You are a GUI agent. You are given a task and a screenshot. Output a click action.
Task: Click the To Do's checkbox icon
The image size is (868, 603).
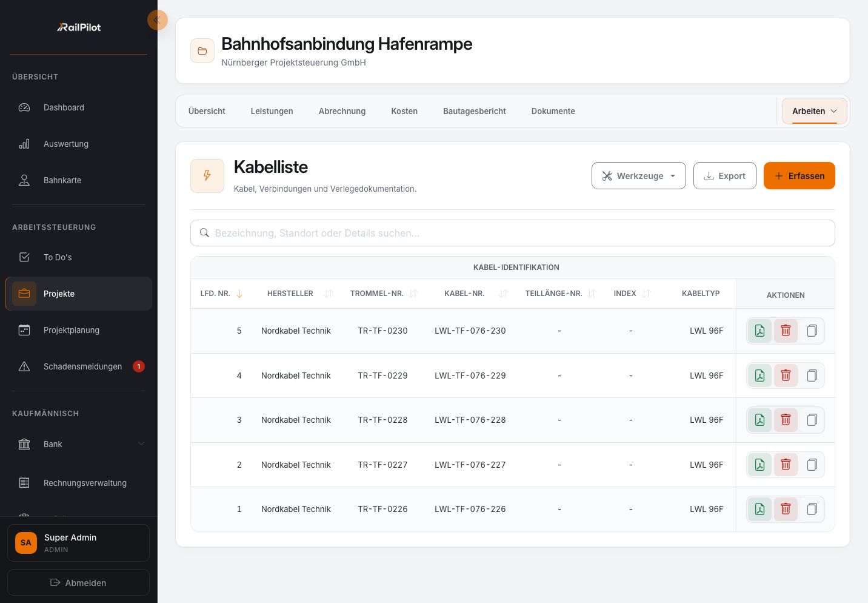point(24,257)
